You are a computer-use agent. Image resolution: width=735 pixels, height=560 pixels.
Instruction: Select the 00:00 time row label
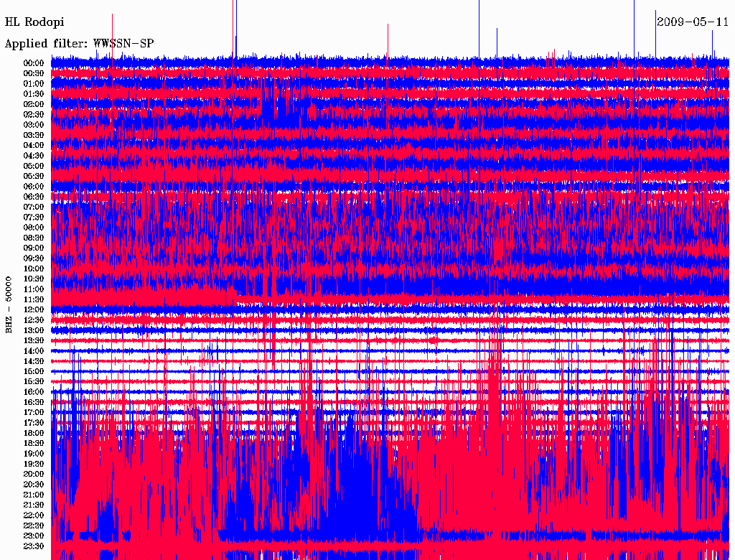pyautogui.click(x=34, y=63)
